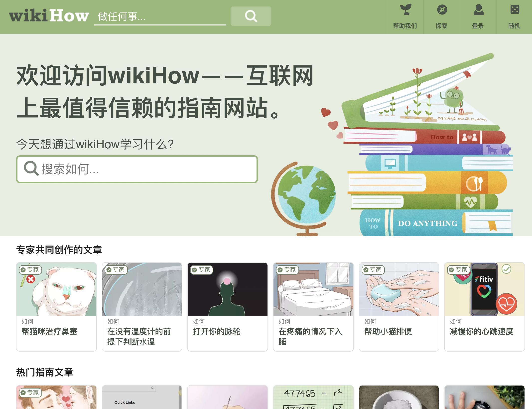Viewport: 532px width, 409px height.
Task: Click the header input 做任何事...
Action: [160, 16]
